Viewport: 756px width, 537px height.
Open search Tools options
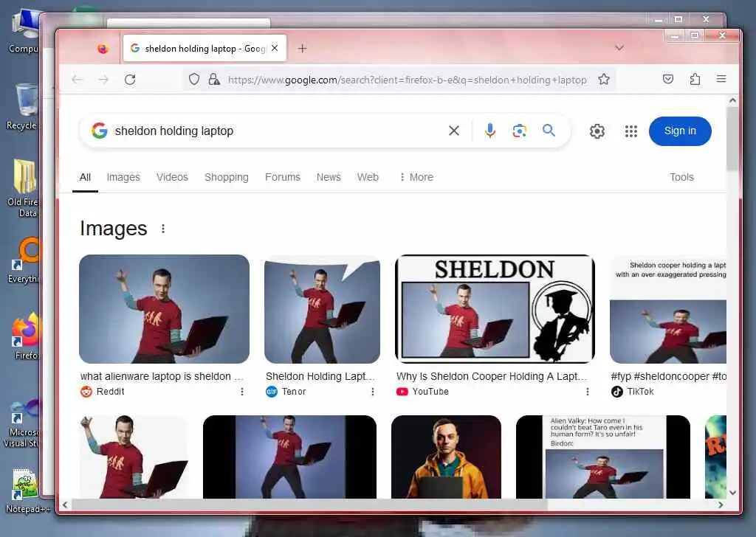[681, 177]
